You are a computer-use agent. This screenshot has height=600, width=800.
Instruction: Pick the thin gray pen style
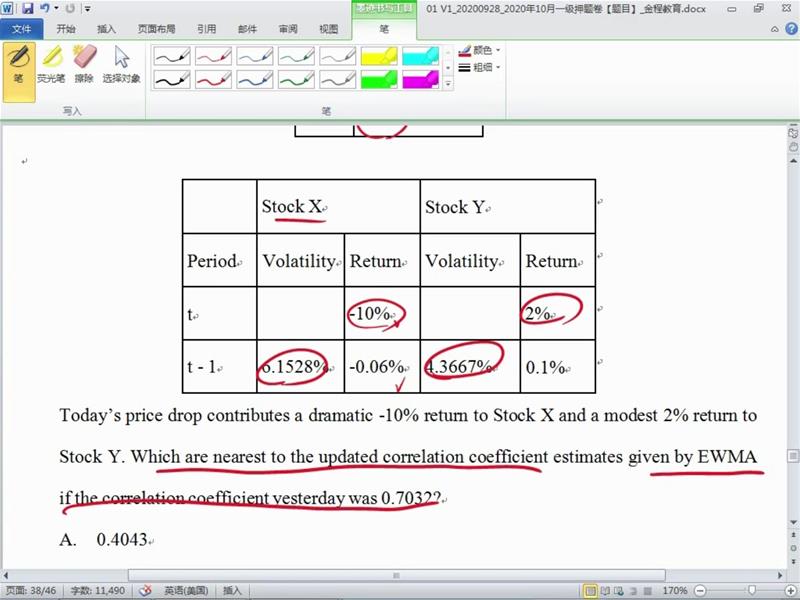click(x=337, y=56)
